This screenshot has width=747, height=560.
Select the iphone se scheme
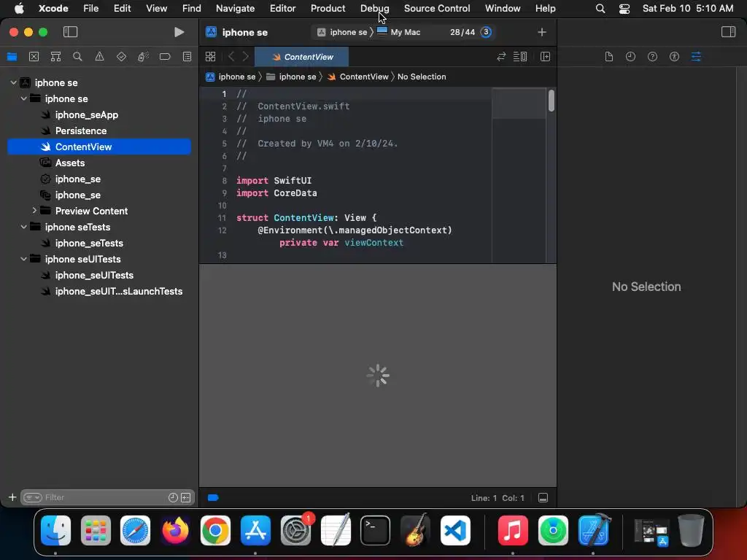click(x=343, y=32)
